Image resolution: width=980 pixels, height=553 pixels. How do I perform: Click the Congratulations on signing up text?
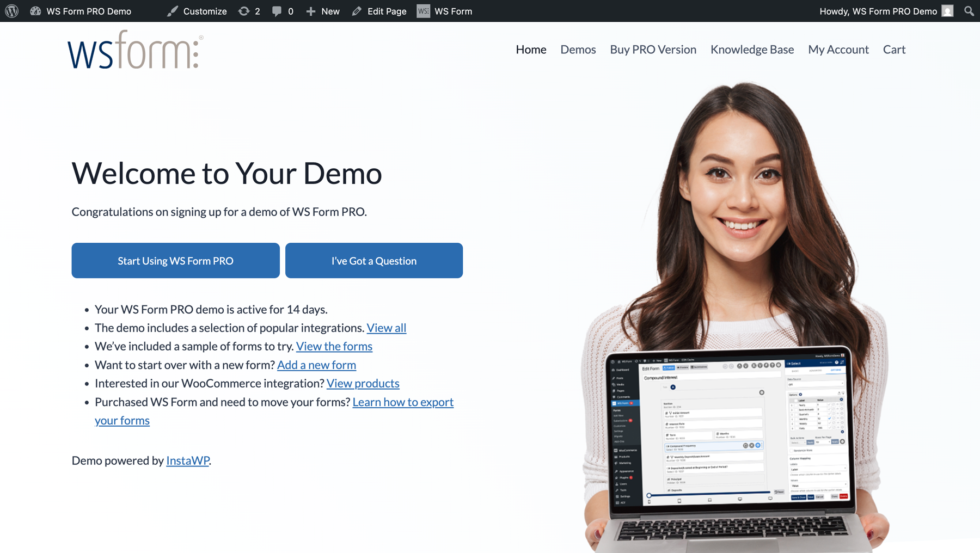pos(219,212)
